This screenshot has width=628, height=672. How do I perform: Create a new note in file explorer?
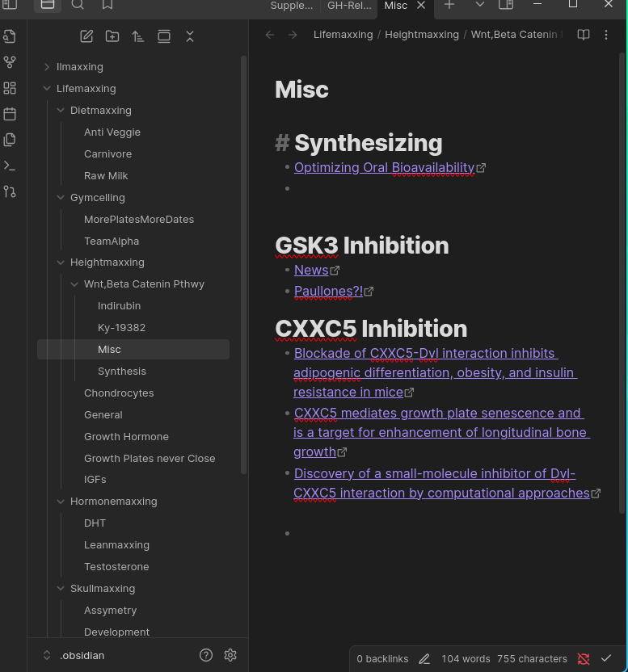[x=86, y=36]
